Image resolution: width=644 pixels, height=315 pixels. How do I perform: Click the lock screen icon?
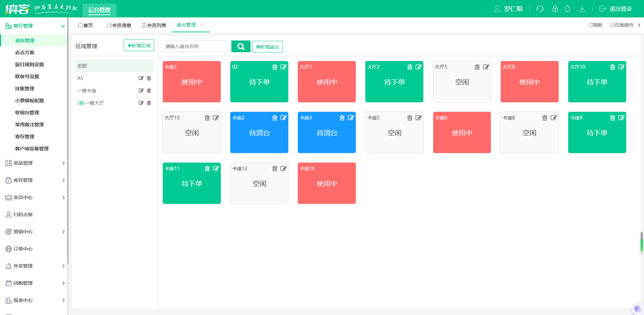555,9
